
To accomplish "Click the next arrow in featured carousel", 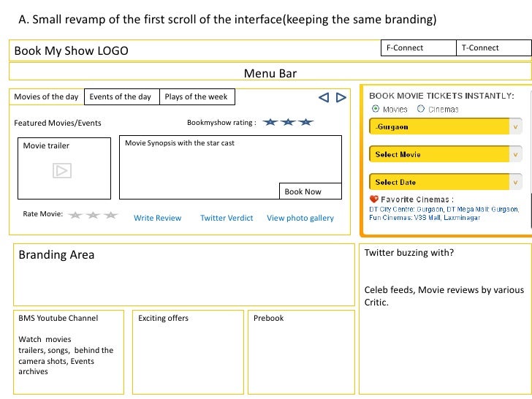I will (x=341, y=97).
